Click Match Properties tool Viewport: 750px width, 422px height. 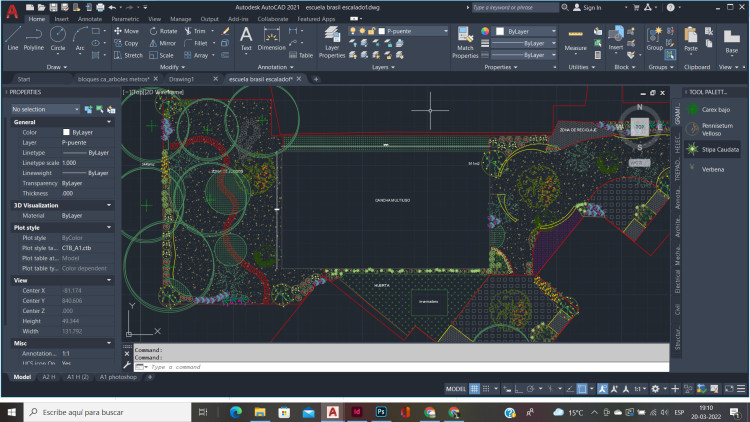coord(465,42)
